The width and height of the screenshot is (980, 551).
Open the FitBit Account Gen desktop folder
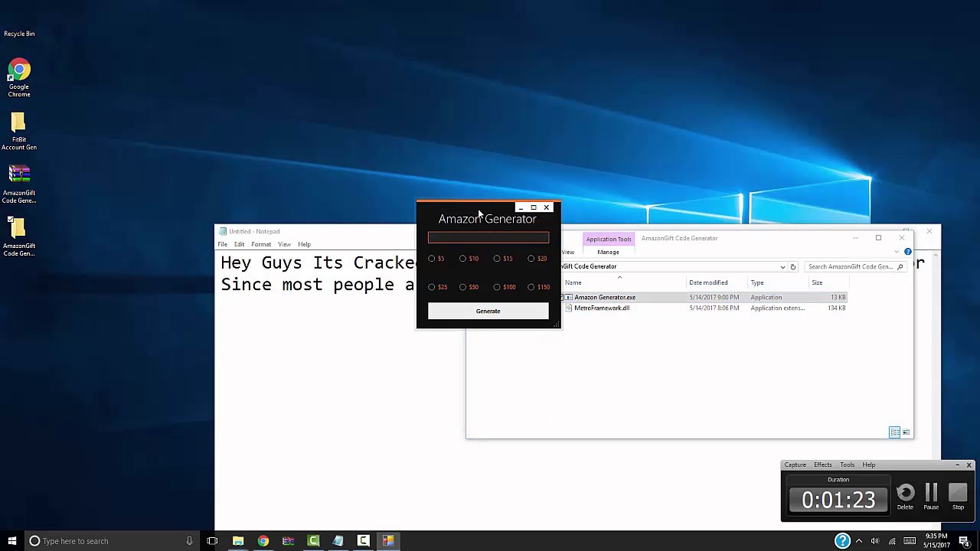tap(19, 132)
